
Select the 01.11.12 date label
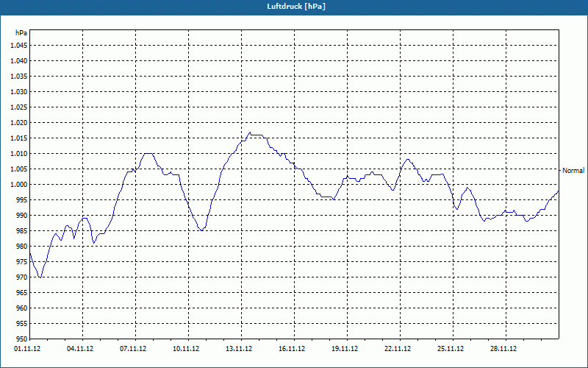tap(27, 349)
